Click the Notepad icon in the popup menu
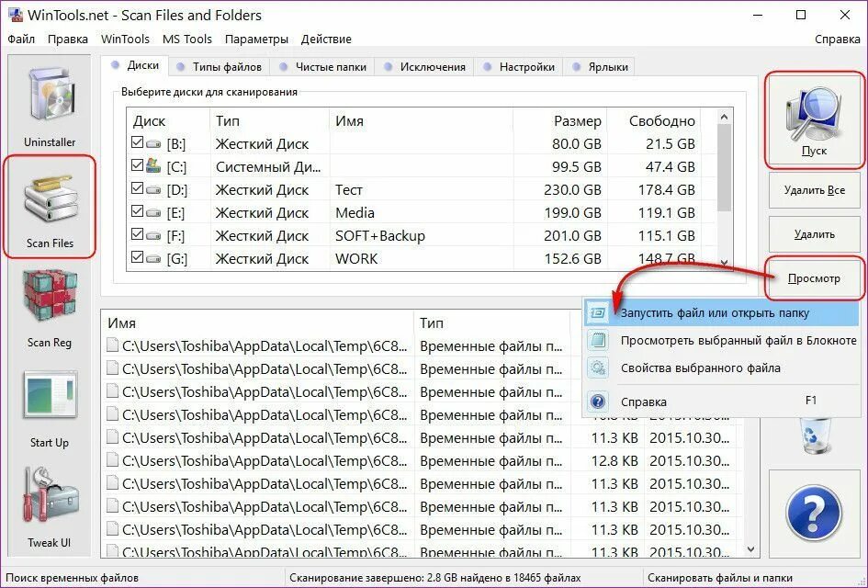 [x=598, y=340]
